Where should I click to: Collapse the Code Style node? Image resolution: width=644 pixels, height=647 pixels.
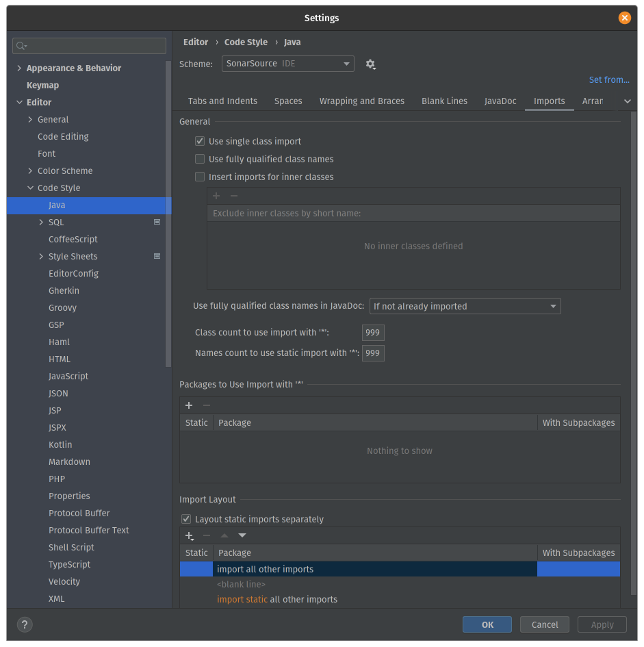coord(30,188)
